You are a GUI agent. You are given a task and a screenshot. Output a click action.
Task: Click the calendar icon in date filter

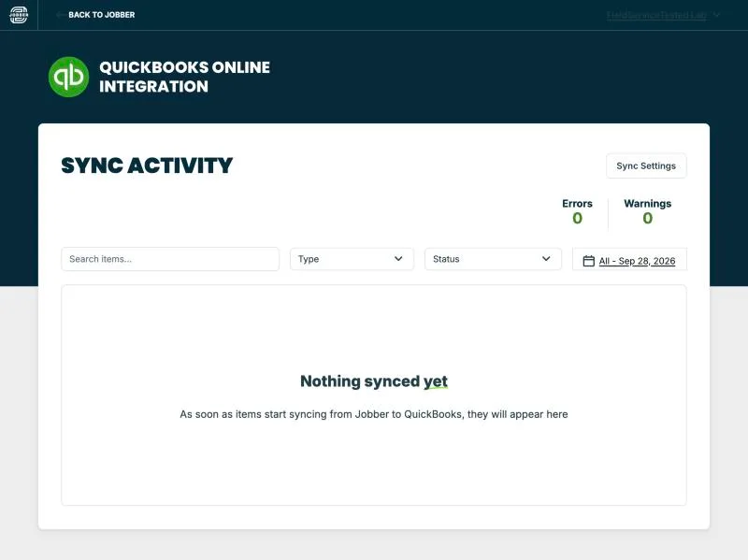[x=589, y=261]
